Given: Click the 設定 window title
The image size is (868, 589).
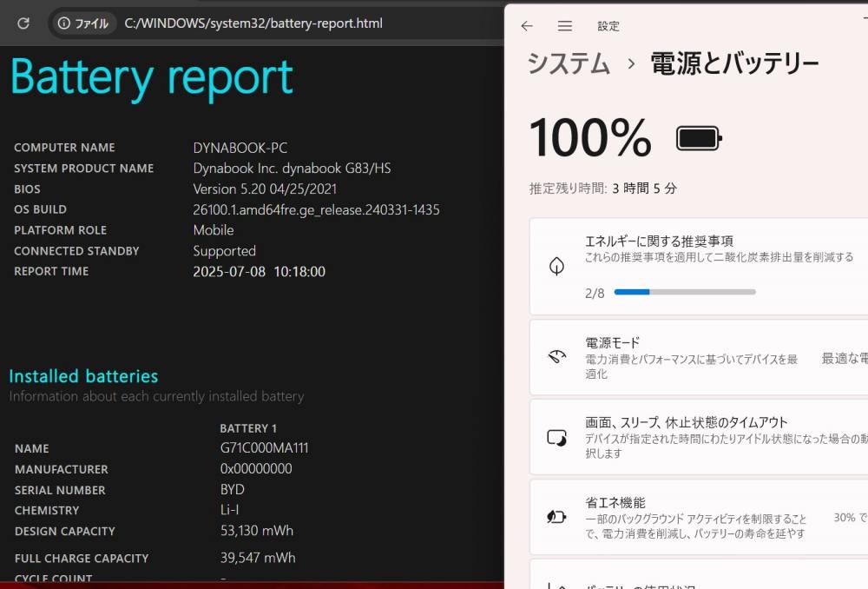Looking at the screenshot, I should pos(608,26).
